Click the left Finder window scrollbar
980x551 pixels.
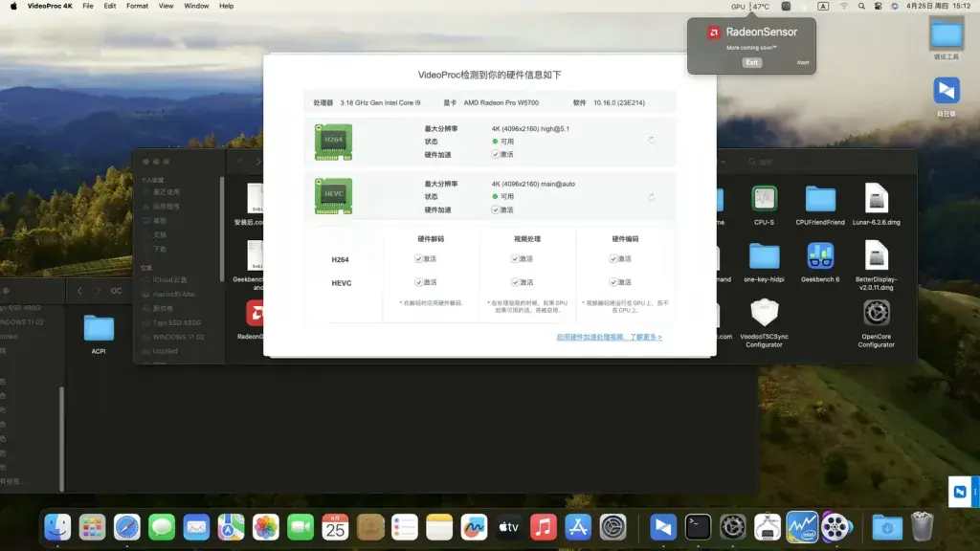(62, 439)
